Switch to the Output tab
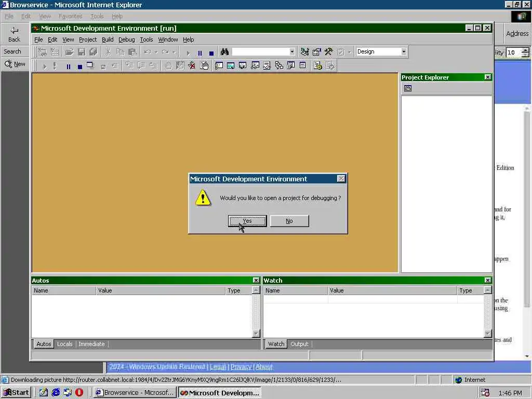Screen dimensions: 532x399 tap(299, 344)
